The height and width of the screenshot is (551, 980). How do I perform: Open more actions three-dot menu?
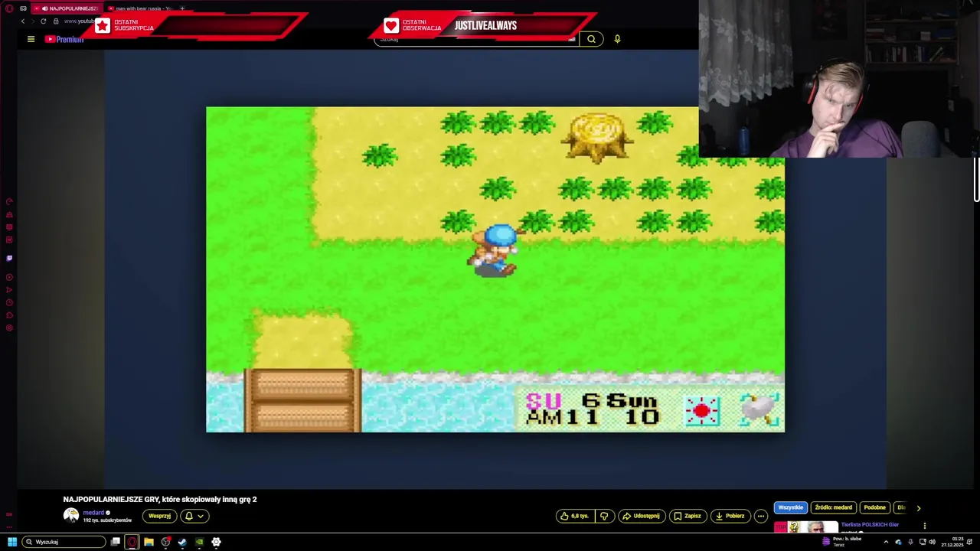point(761,516)
